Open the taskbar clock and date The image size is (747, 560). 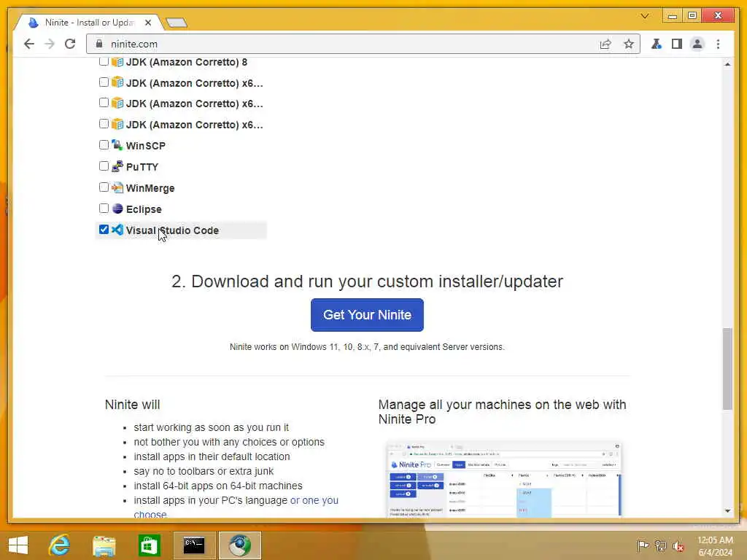click(715, 546)
